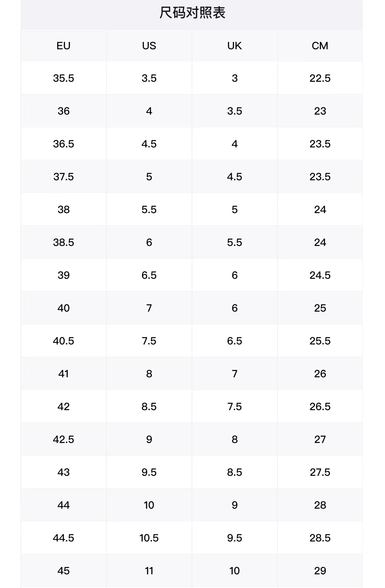Click EU size 41 cell
Screen dimensions: 385x588
[x=63, y=374]
